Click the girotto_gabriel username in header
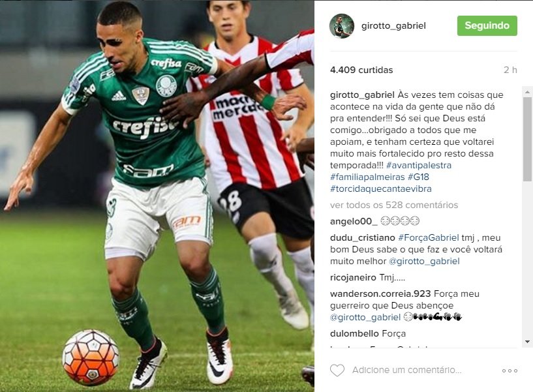The image size is (533, 392). point(393,26)
